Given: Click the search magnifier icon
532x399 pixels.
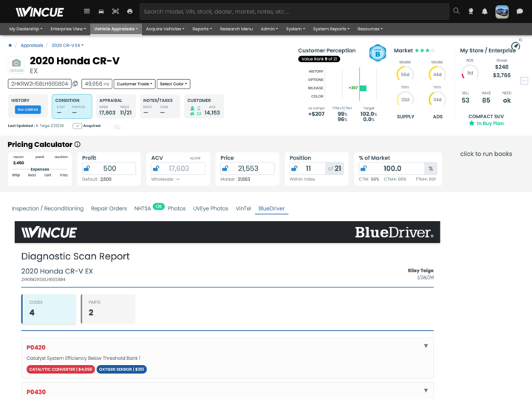Looking at the screenshot, I should (456, 12).
